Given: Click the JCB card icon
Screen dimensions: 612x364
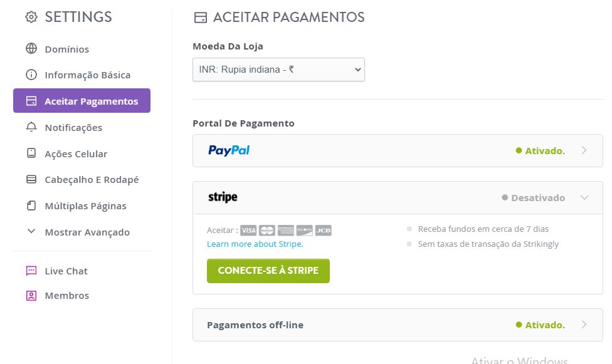Looking at the screenshot, I should click(x=323, y=231).
